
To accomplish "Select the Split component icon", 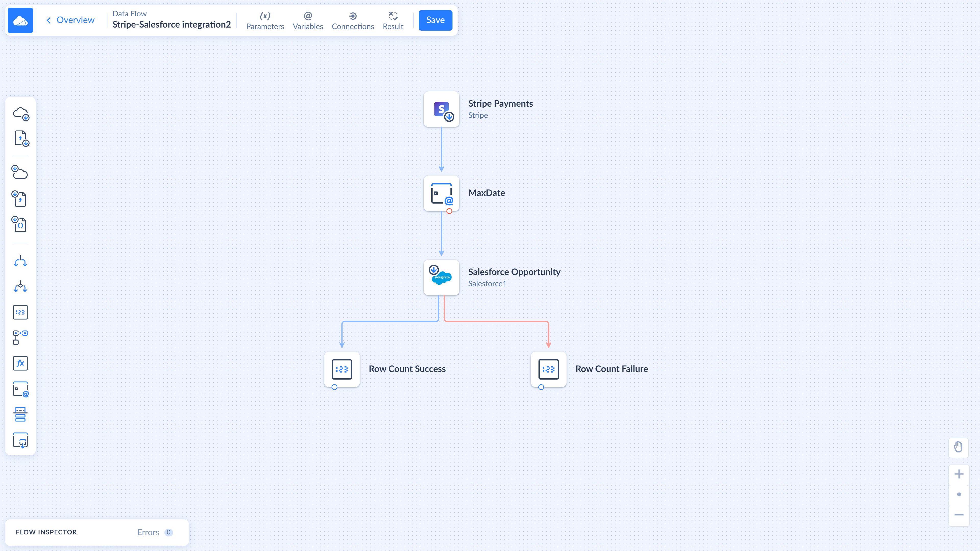I will coord(20,261).
